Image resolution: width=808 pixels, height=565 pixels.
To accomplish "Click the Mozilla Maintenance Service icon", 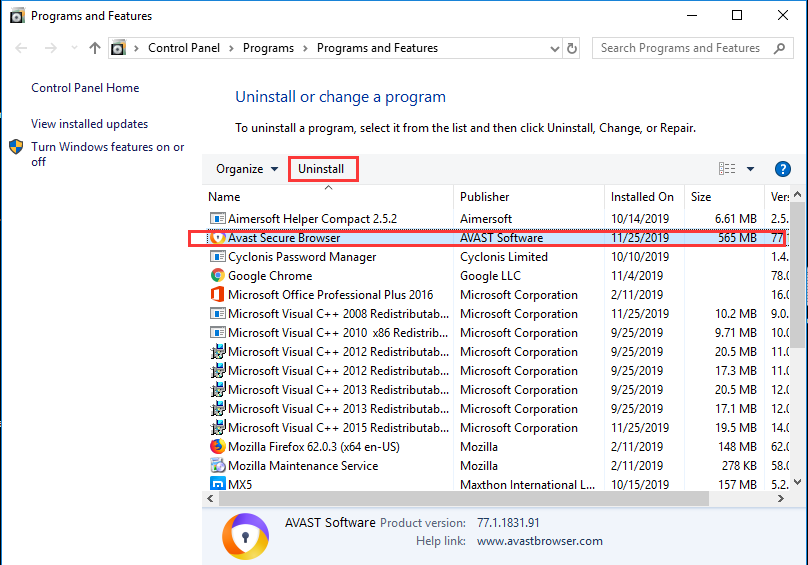I will tap(217, 466).
